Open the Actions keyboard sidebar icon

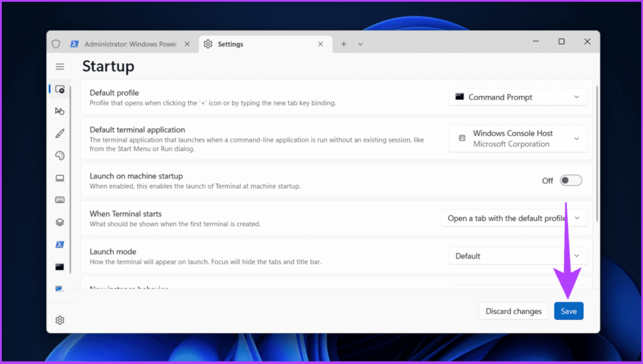click(60, 200)
